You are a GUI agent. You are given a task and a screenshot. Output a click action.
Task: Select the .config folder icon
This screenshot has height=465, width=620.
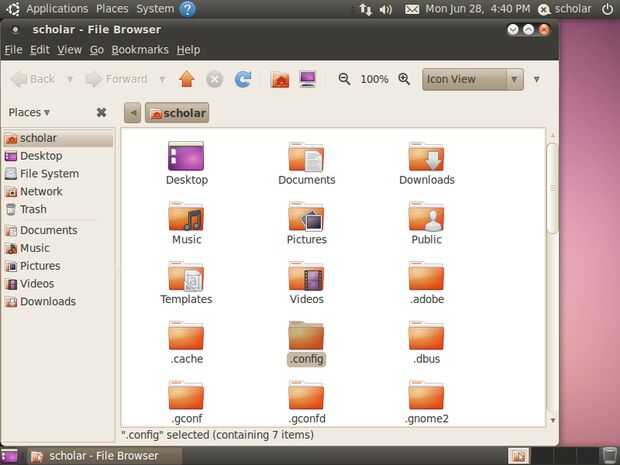(x=306, y=336)
